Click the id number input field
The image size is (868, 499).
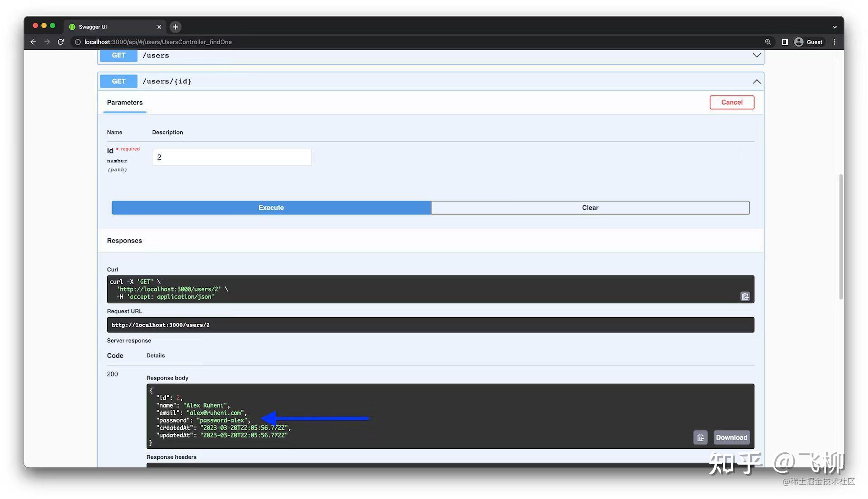click(232, 157)
